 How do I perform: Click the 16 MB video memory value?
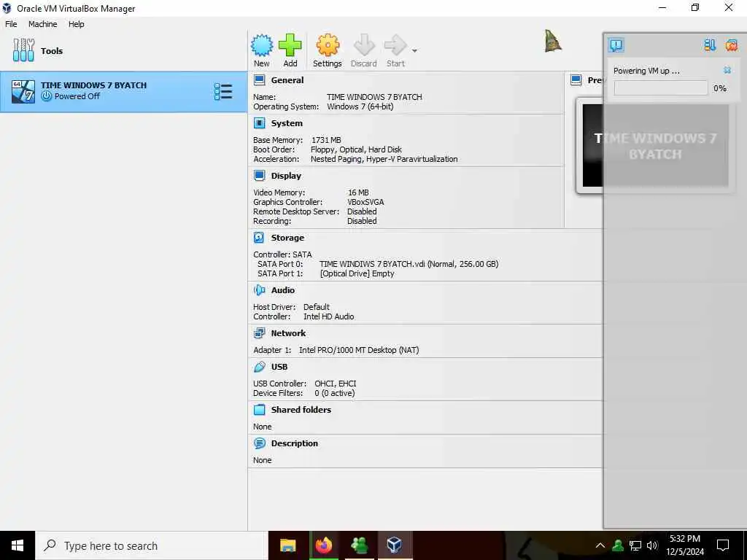[358, 192]
